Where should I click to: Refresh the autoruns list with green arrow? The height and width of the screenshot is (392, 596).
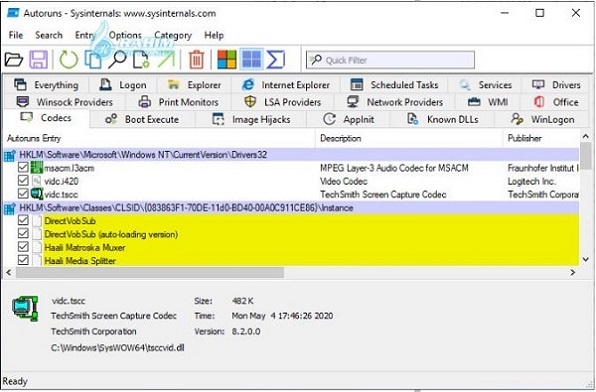(x=68, y=60)
